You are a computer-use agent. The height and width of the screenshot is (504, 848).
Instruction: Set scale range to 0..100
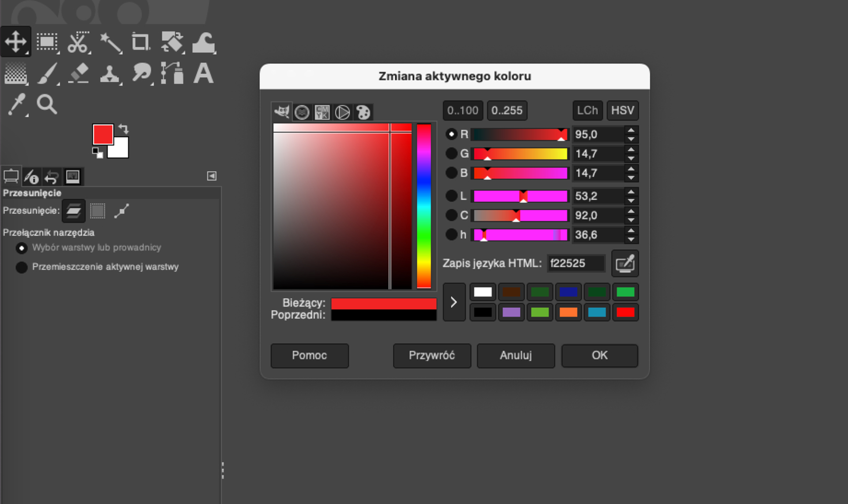463,110
